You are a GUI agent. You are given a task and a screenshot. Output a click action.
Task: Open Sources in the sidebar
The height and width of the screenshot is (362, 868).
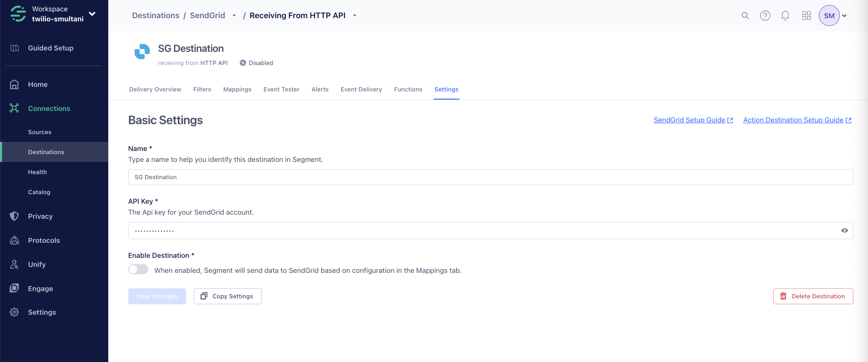[40, 132]
